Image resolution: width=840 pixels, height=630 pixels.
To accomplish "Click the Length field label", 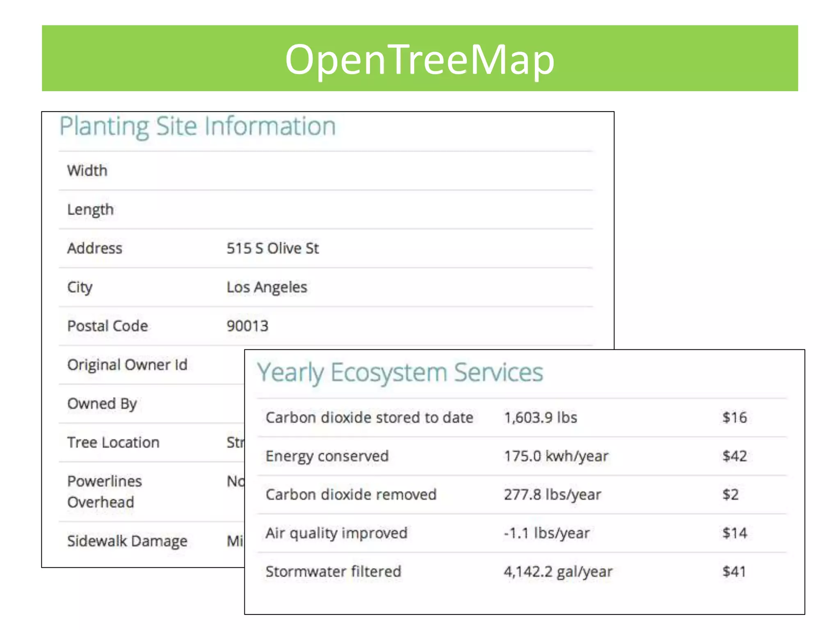I will coord(90,210).
